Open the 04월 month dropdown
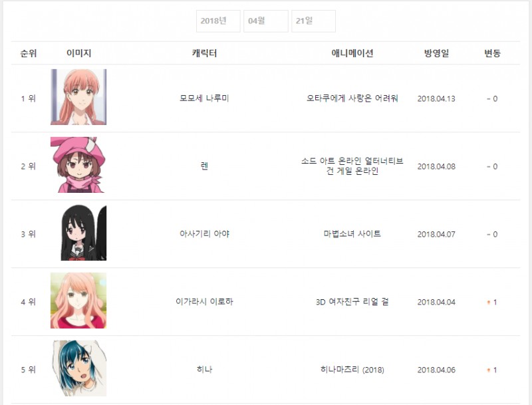Viewport: 532px width, 405px height. [265, 21]
